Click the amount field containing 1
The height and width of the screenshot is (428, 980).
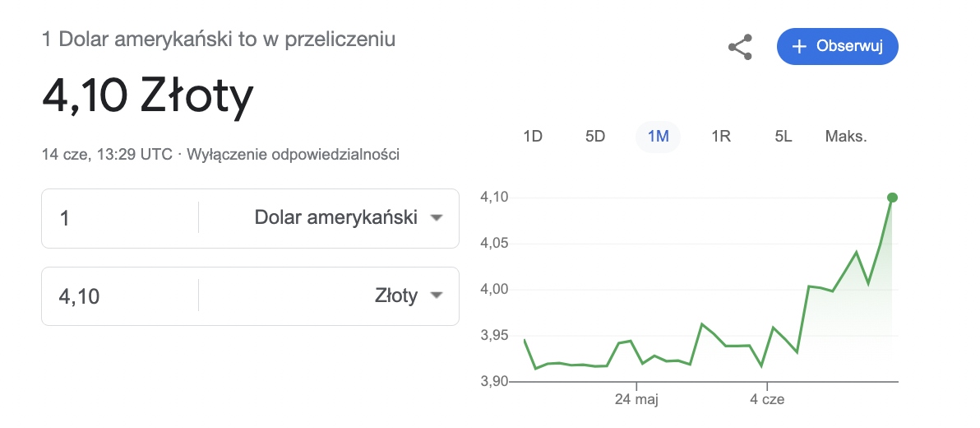point(120,218)
